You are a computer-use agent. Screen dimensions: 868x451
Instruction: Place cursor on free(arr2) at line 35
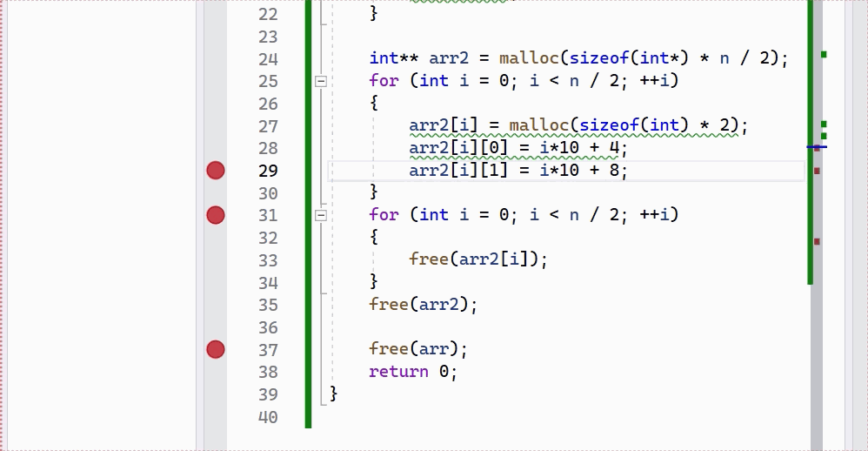[423, 305]
